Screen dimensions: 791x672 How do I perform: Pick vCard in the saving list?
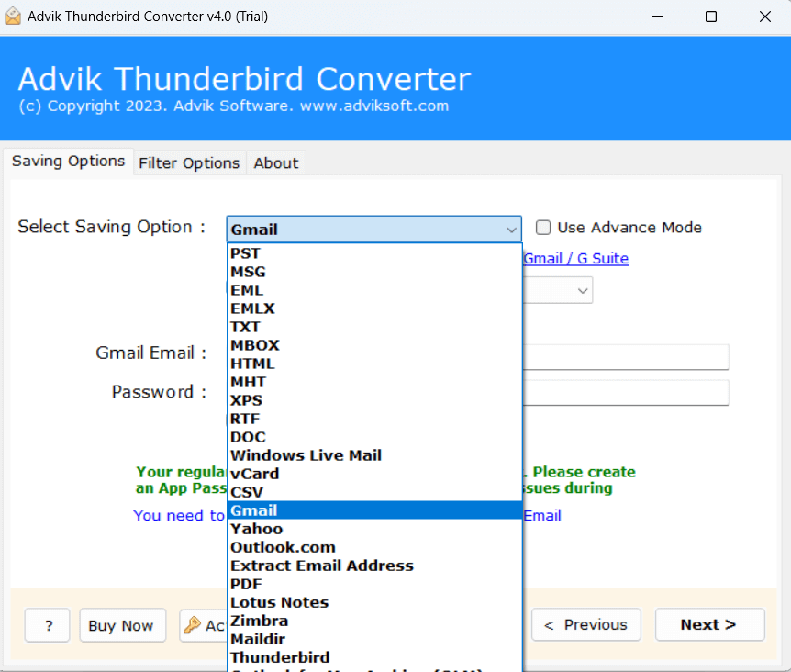tap(374, 474)
